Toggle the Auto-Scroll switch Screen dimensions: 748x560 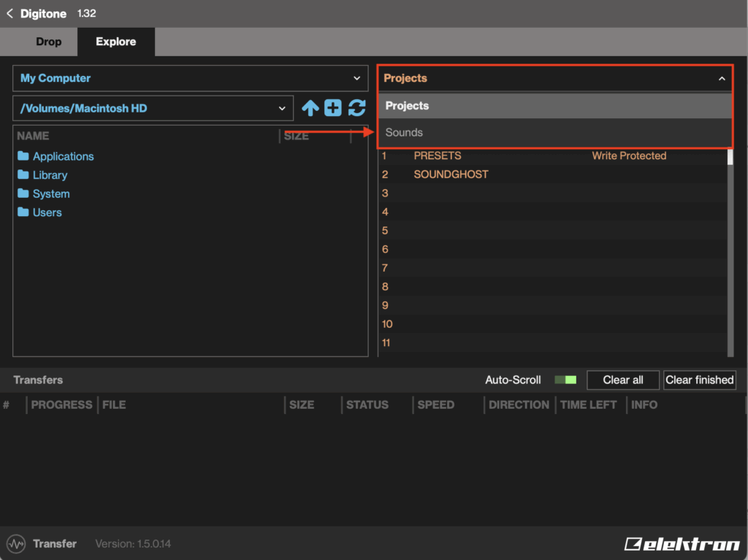[x=565, y=380]
